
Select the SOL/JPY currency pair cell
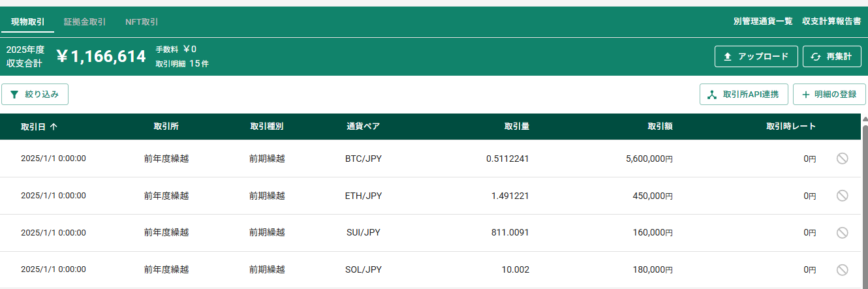364,269
